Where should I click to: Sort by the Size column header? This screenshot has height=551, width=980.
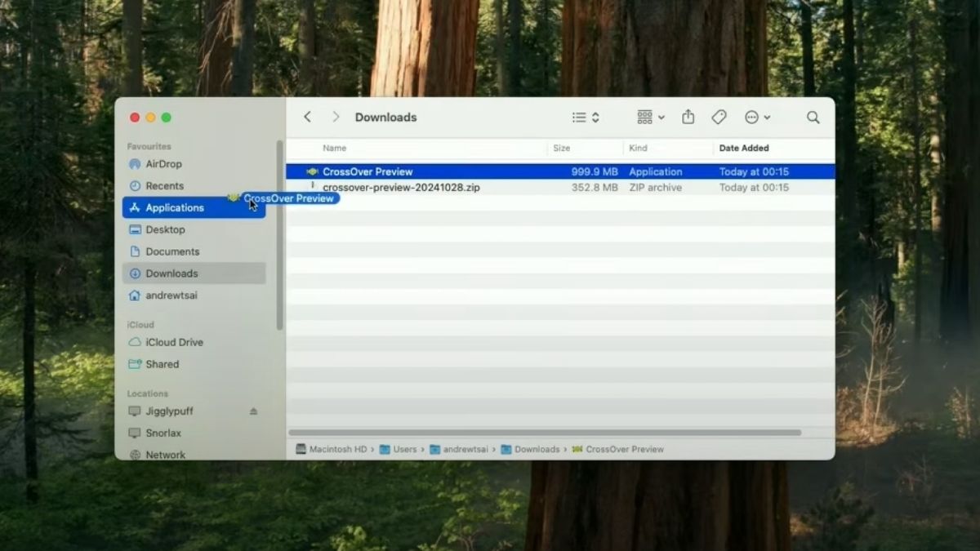click(x=561, y=148)
